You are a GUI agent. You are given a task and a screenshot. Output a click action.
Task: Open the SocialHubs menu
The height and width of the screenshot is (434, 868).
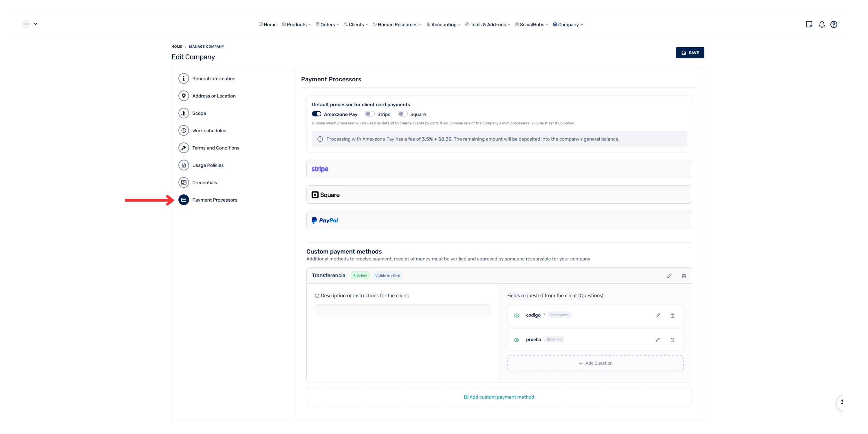[x=531, y=25]
